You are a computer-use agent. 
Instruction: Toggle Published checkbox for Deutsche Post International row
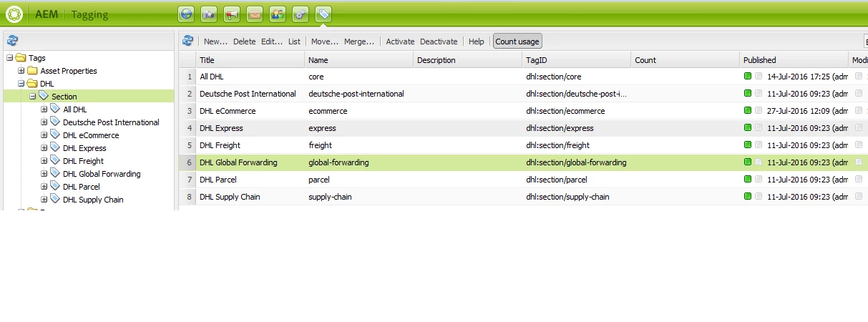(x=759, y=93)
